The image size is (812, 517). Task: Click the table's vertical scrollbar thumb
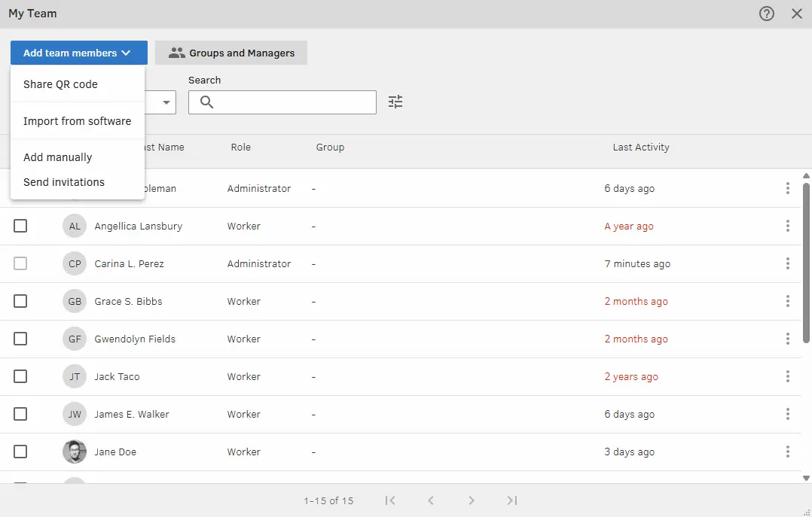click(806, 263)
